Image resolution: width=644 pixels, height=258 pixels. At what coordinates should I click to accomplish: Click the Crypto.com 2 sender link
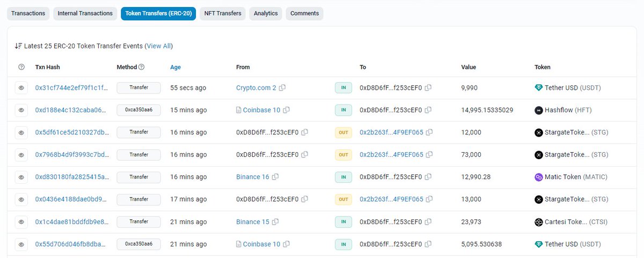256,88
